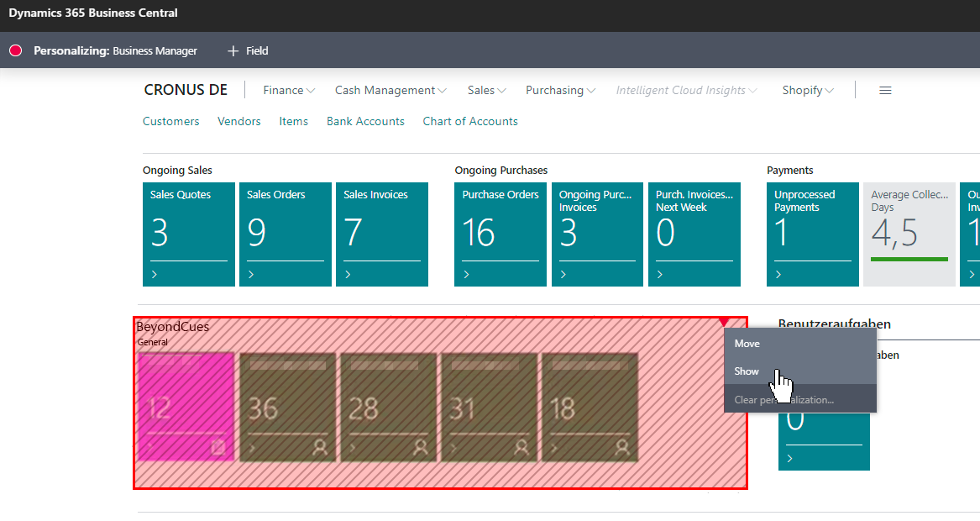980x521 pixels.
Task: Open the Sales Quotes tile
Action: (x=189, y=234)
